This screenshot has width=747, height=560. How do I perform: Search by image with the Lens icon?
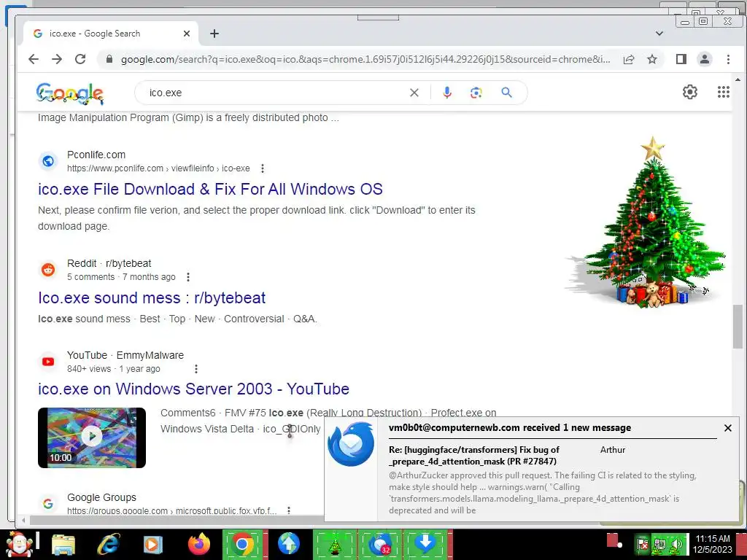tap(476, 93)
